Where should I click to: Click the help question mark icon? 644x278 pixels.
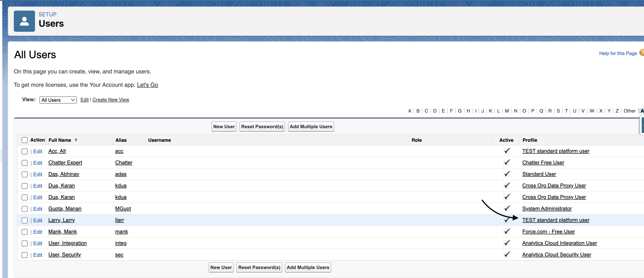coord(641,52)
